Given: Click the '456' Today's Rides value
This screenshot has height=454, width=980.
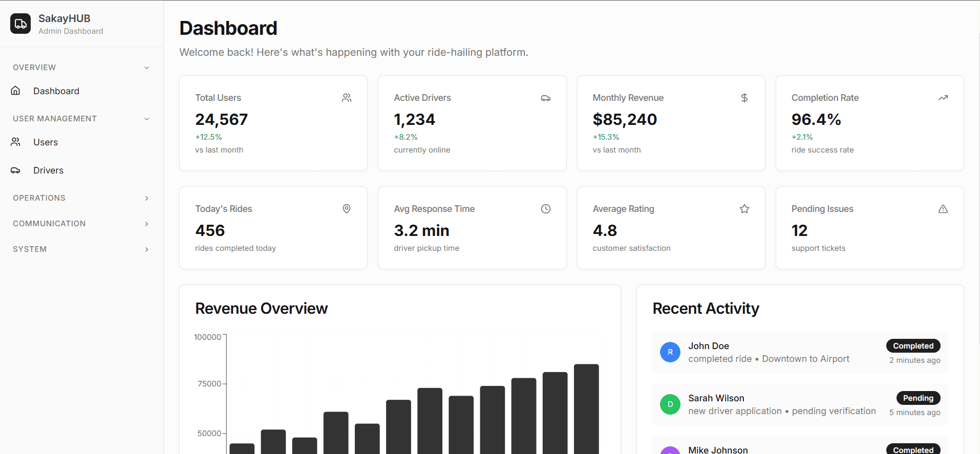Looking at the screenshot, I should (x=210, y=231).
